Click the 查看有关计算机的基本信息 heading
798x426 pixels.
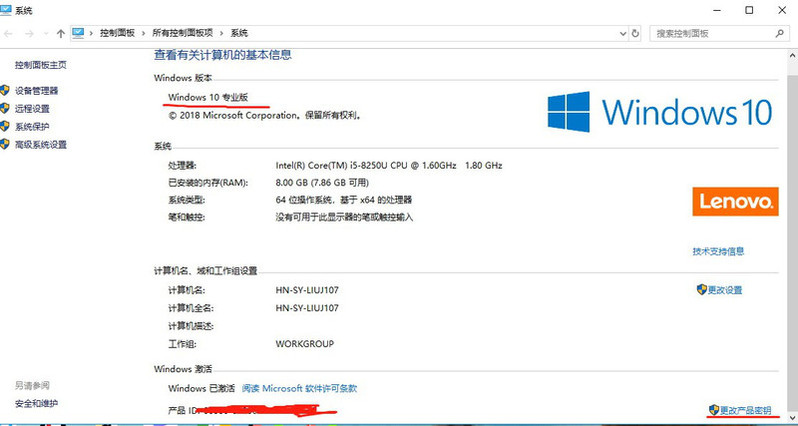(x=223, y=54)
